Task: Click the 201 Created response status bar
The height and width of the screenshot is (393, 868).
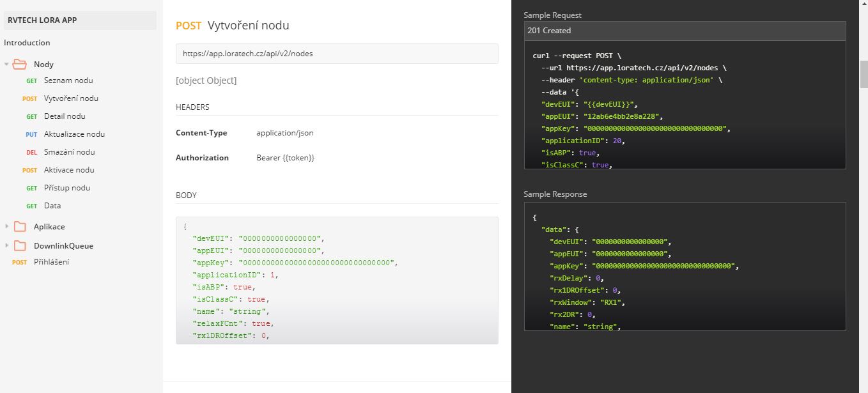Action: click(x=685, y=31)
